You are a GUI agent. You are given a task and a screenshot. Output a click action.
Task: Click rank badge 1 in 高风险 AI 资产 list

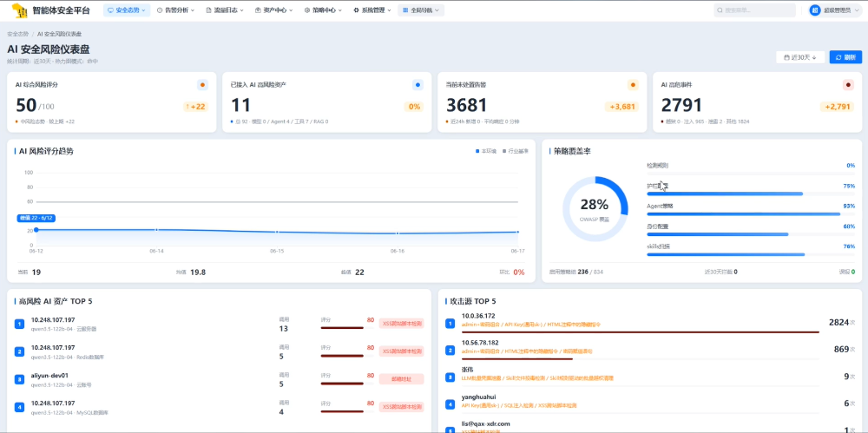coord(19,324)
